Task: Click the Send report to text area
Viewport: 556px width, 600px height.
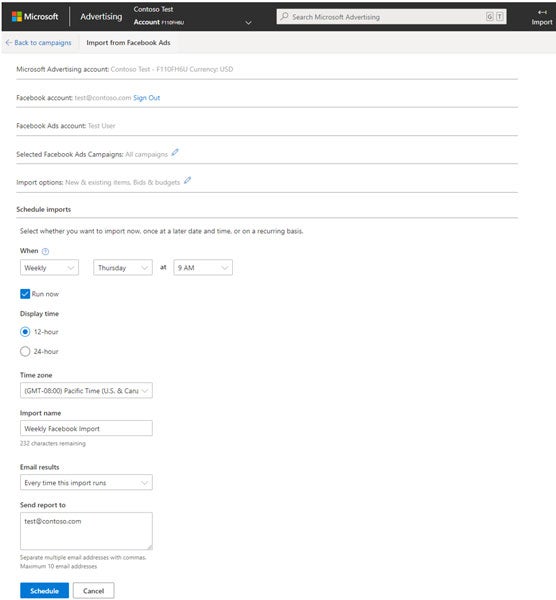Action: [86, 531]
